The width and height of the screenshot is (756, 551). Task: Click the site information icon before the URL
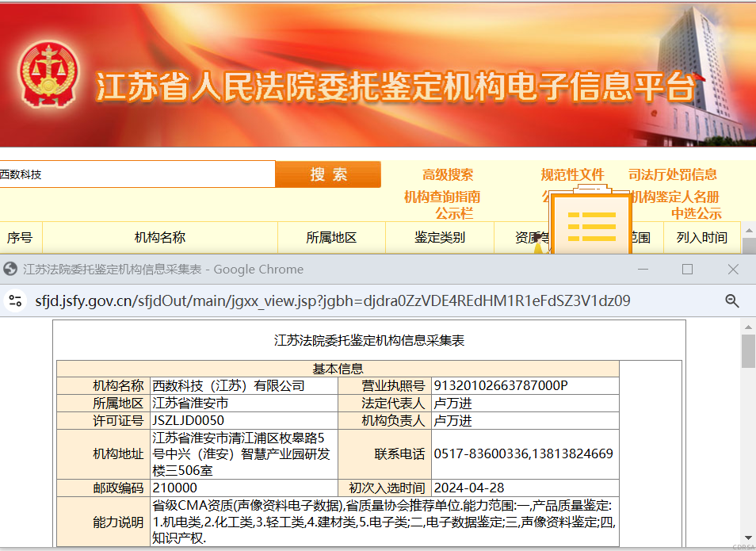tap(16, 300)
